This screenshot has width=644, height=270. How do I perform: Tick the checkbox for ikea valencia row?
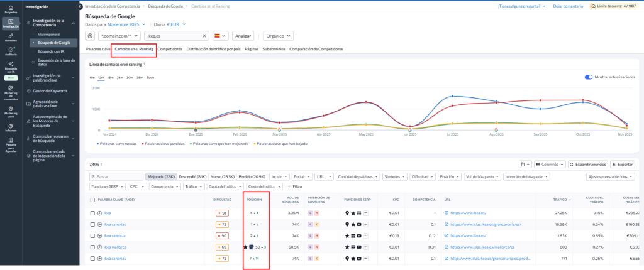[92, 235]
